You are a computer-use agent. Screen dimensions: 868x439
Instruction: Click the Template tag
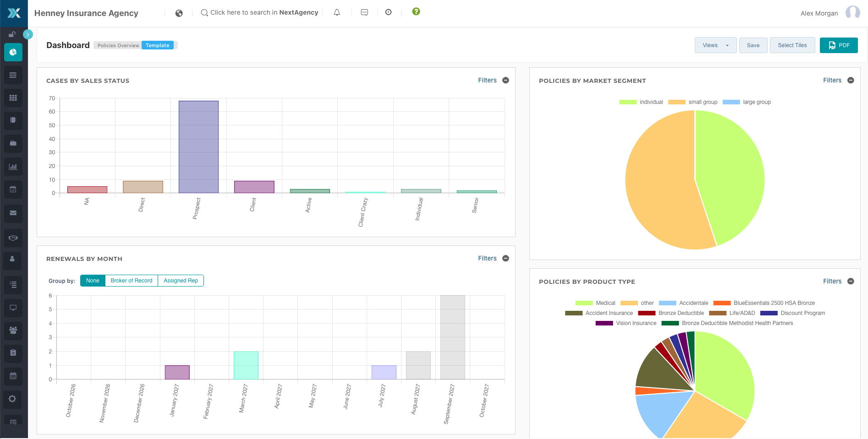158,45
